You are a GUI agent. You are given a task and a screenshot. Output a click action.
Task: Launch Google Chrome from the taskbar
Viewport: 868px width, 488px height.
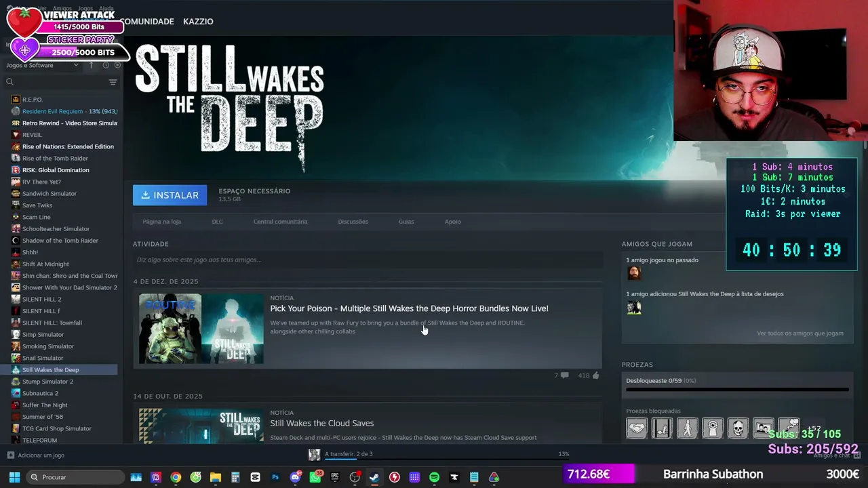(176, 477)
